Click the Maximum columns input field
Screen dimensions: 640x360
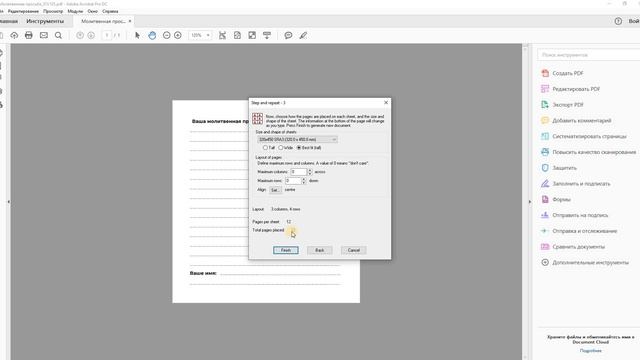tap(299, 172)
